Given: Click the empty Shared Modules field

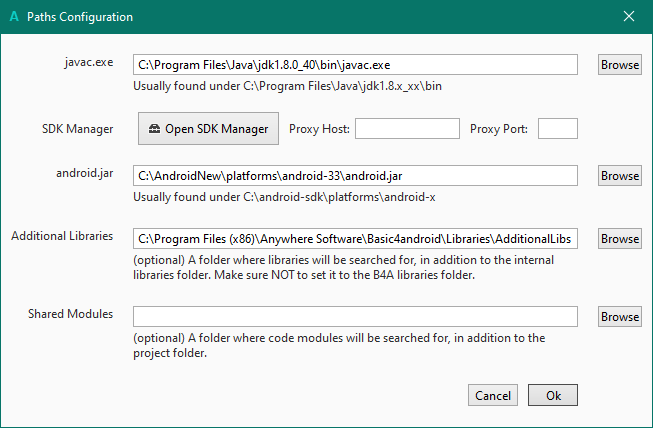Looking at the screenshot, I should [355, 316].
